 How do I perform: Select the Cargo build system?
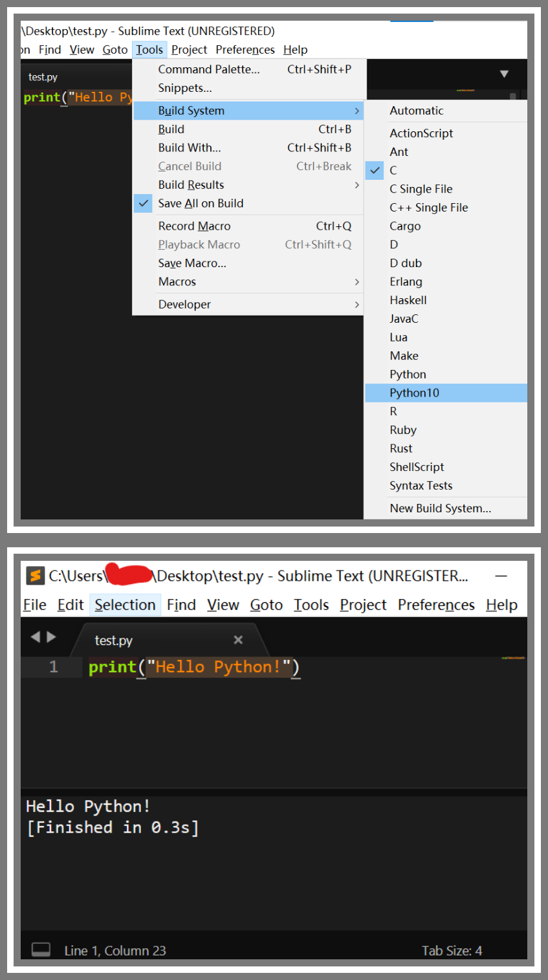point(446,226)
